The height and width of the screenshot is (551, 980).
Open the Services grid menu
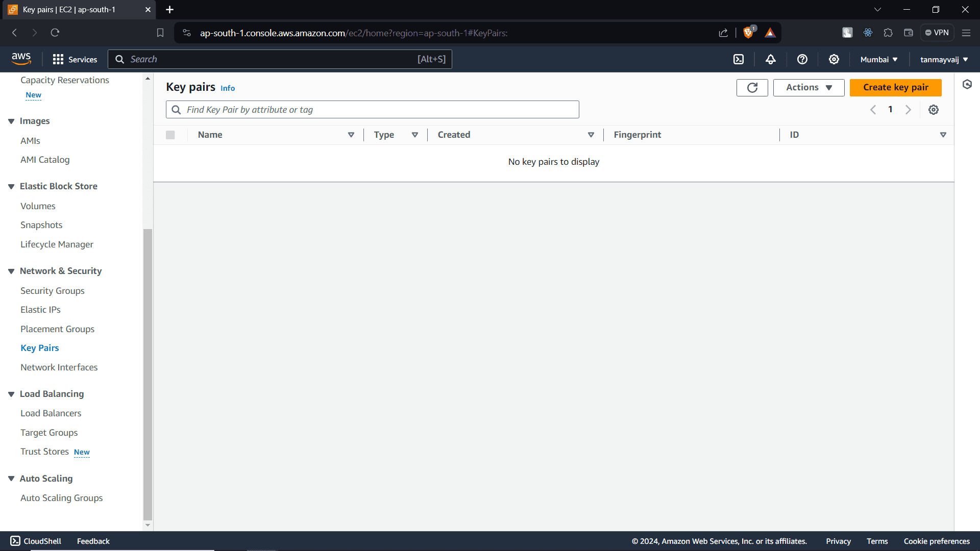tap(75, 59)
